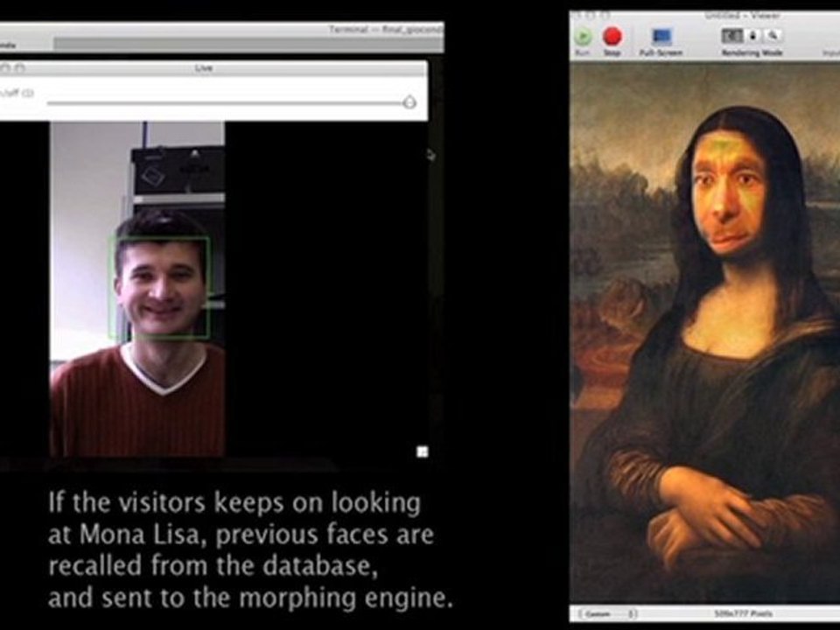Click the Terminal tab at left edge
The image size is (840, 630).
25,45
